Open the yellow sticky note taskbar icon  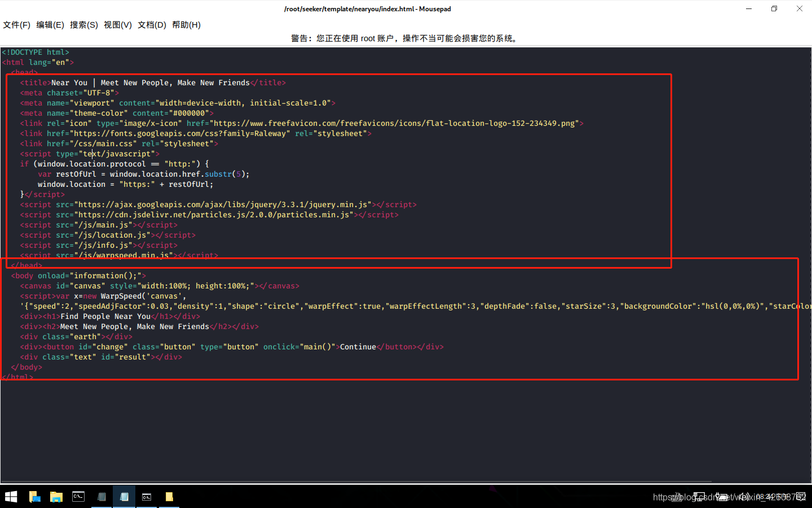(169, 497)
